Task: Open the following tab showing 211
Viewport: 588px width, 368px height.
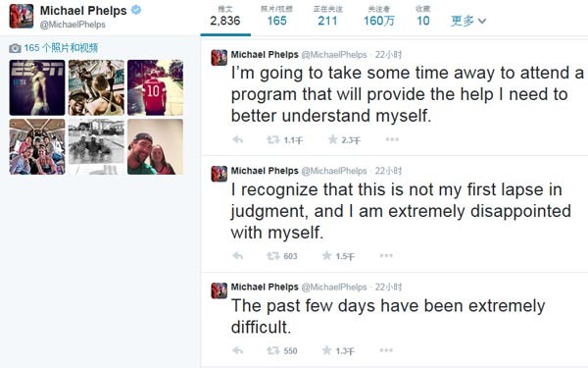Action: pos(327,17)
